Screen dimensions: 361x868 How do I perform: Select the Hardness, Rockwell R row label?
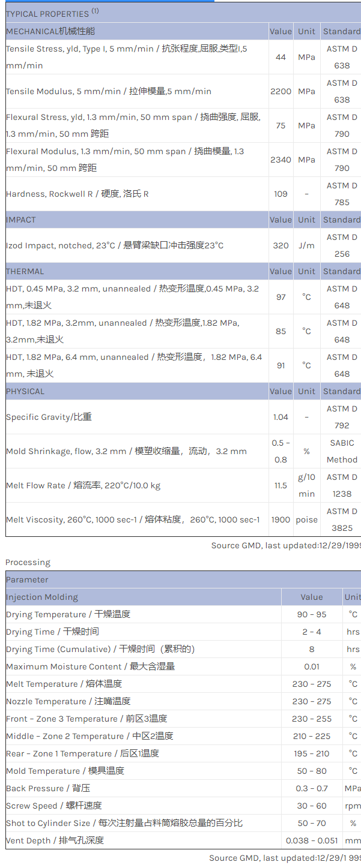click(x=77, y=194)
